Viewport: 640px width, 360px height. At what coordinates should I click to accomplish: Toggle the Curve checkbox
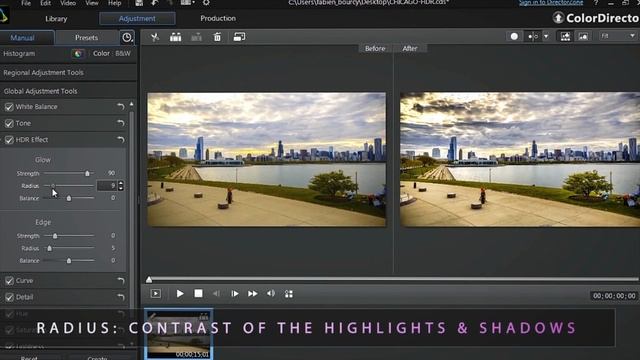(9, 281)
